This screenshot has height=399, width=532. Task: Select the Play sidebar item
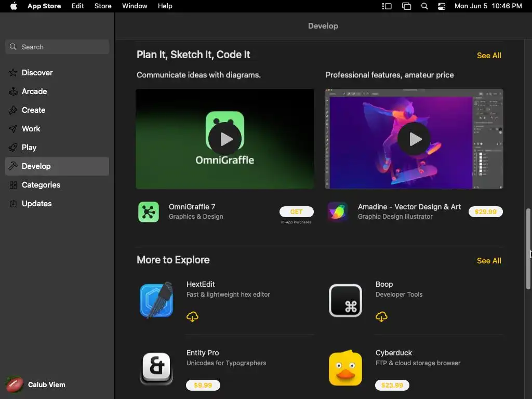[57, 147]
